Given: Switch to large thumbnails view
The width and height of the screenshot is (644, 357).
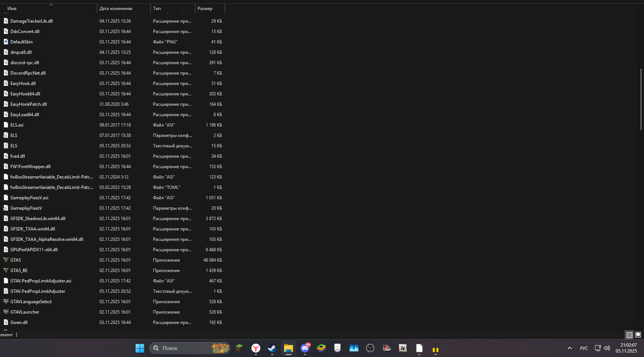Looking at the screenshot, I should click(638, 335).
